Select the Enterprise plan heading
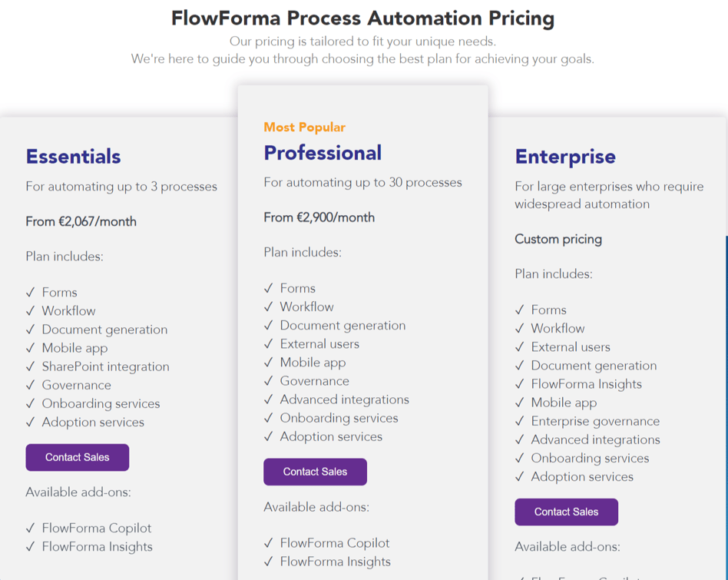This screenshot has height=580, width=728. (565, 156)
